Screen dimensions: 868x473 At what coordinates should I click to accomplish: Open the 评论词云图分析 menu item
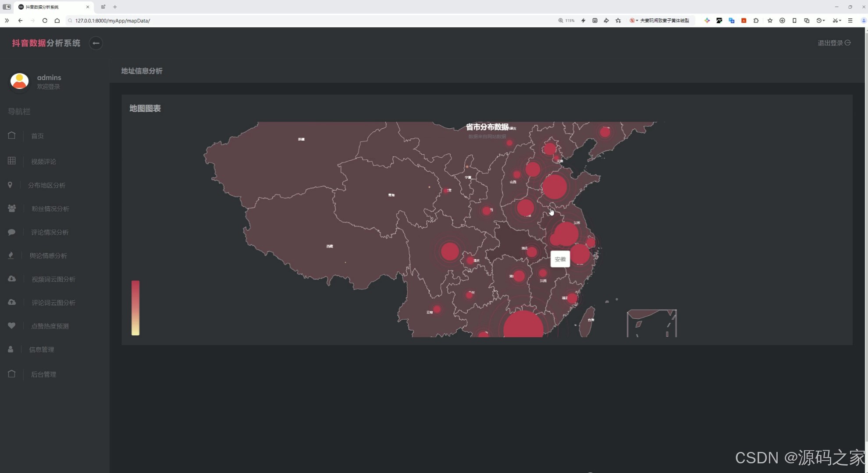53,303
